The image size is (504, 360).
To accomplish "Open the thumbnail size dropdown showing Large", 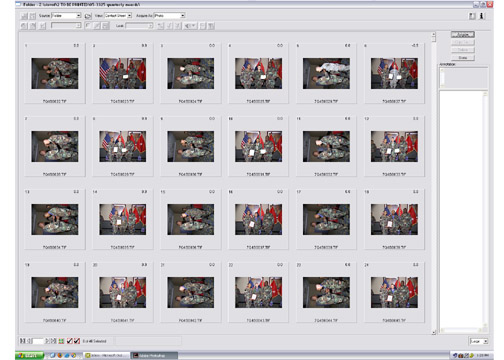I will click(x=479, y=341).
